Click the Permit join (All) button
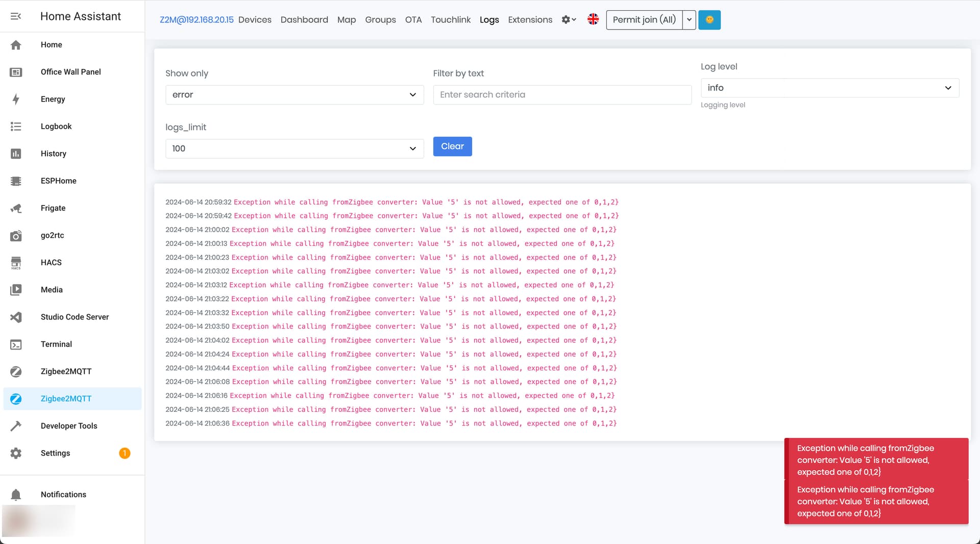This screenshot has height=544, width=980. click(x=644, y=20)
